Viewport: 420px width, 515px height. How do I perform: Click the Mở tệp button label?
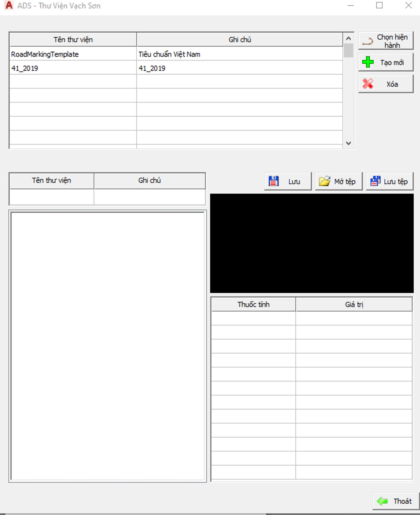pyautogui.click(x=345, y=181)
